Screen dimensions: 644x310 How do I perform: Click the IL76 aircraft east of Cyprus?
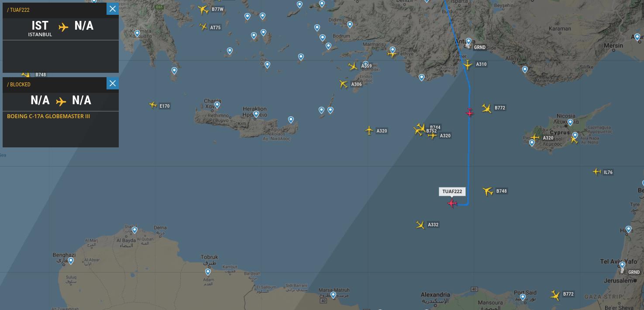tap(597, 172)
